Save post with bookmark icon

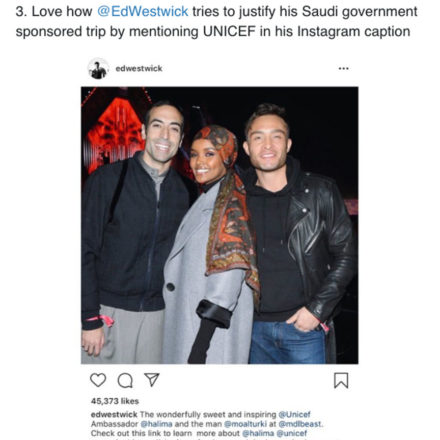[x=341, y=380]
